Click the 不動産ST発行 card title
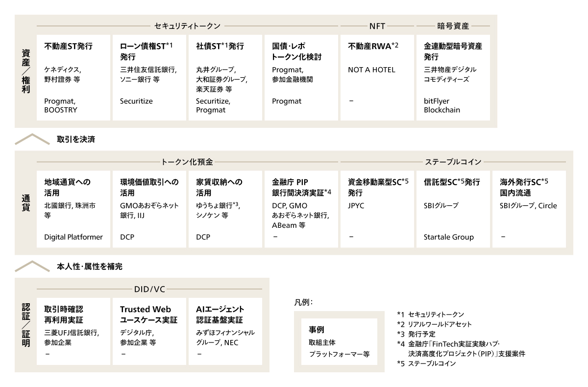The image size is (588, 387). point(69,47)
